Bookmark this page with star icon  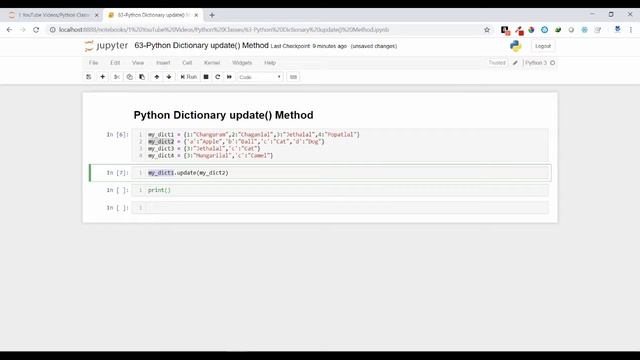point(487,30)
